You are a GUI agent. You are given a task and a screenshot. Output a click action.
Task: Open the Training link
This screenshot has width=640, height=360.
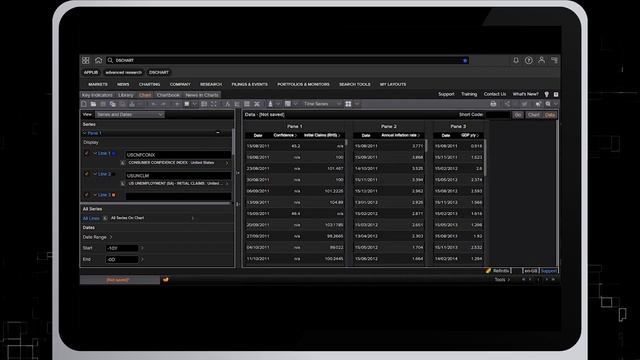point(469,94)
